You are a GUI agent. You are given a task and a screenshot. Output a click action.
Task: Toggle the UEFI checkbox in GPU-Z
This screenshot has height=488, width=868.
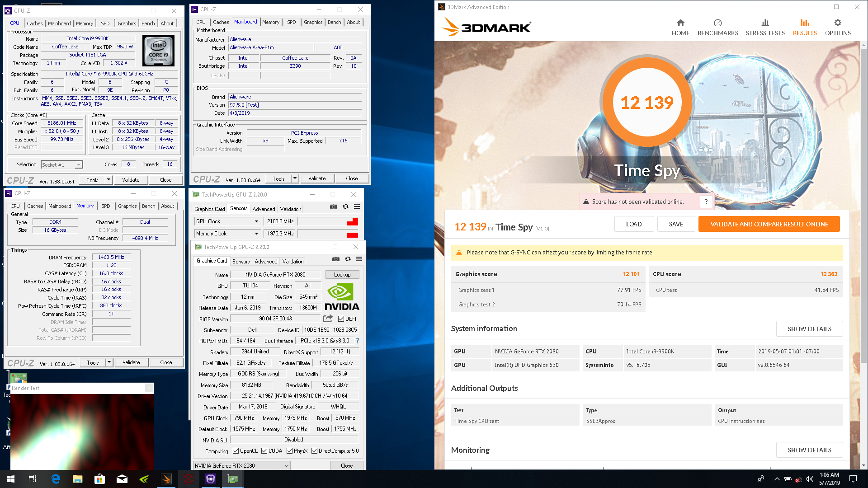click(x=341, y=319)
